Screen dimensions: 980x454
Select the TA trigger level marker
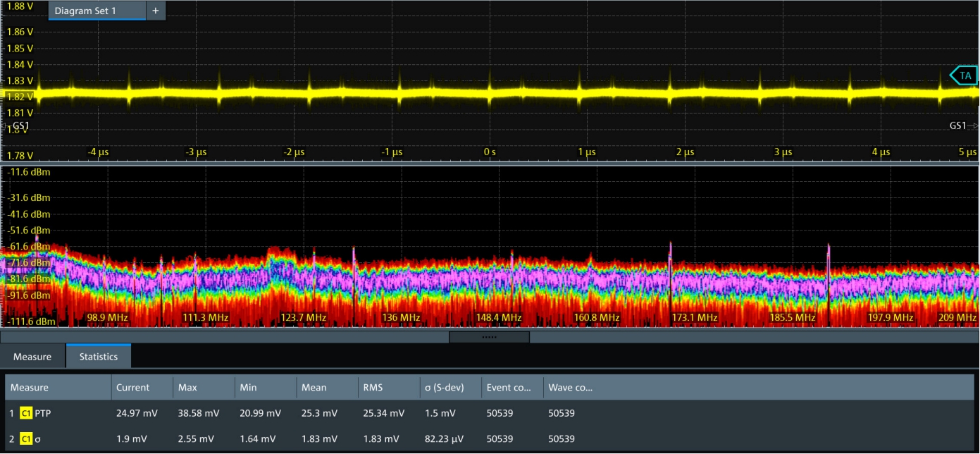point(965,75)
